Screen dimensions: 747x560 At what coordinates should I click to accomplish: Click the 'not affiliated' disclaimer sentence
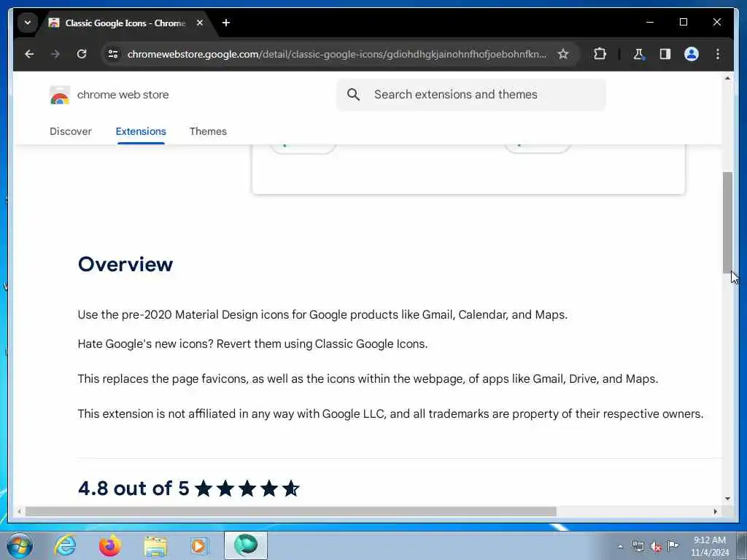(390, 414)
